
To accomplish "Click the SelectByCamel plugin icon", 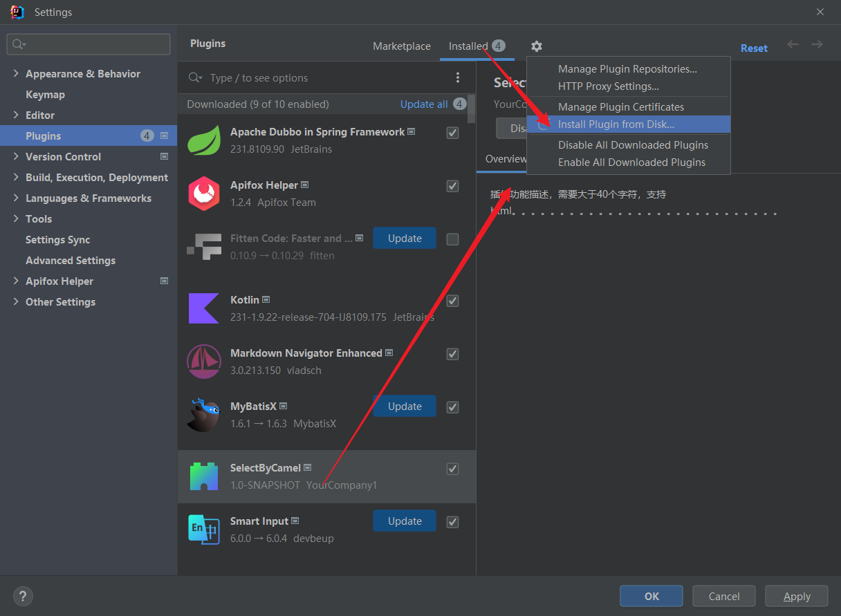I will point(204,476).
